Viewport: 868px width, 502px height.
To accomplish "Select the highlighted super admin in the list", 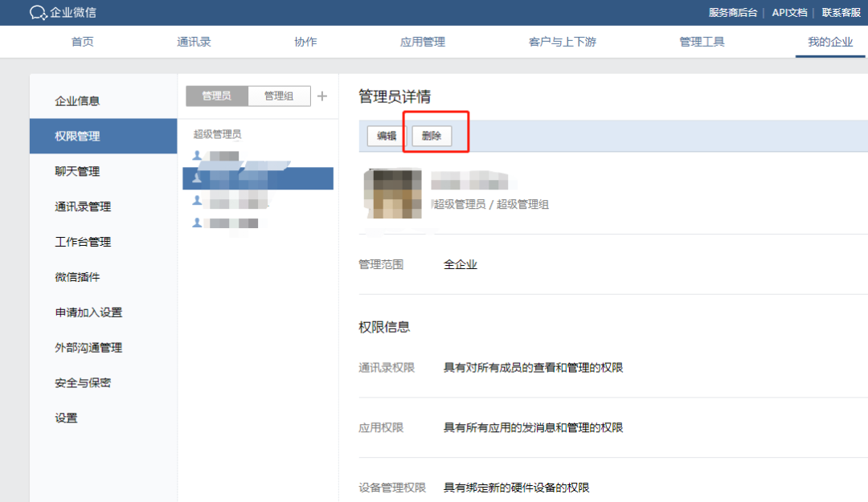I will (257, 178).
